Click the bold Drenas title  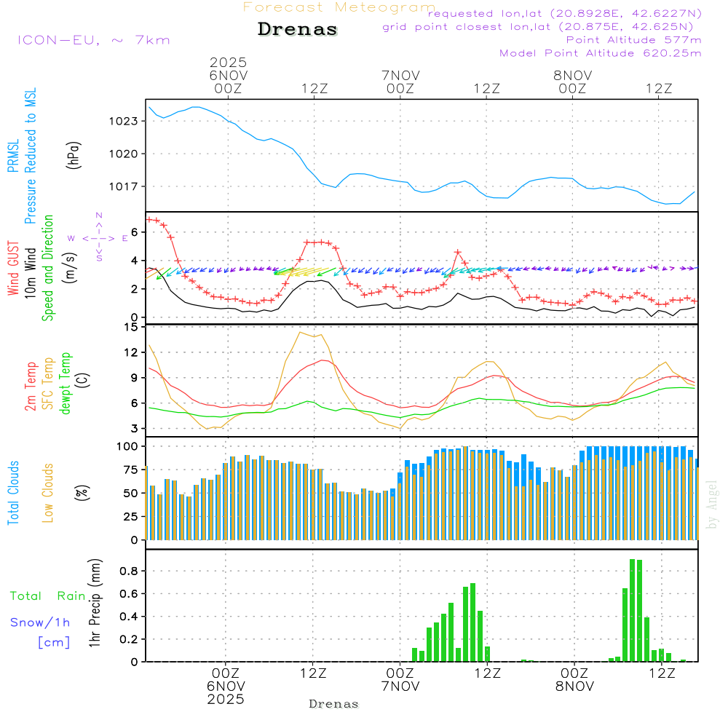click(x=298, y=30)
